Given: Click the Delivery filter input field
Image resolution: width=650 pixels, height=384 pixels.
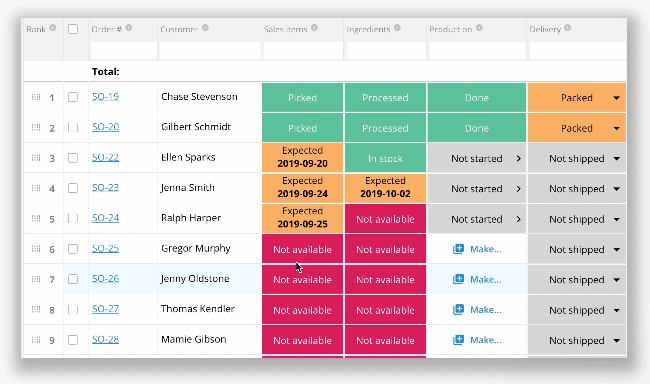Looking at the screenshot, I should tap(578, 51).
